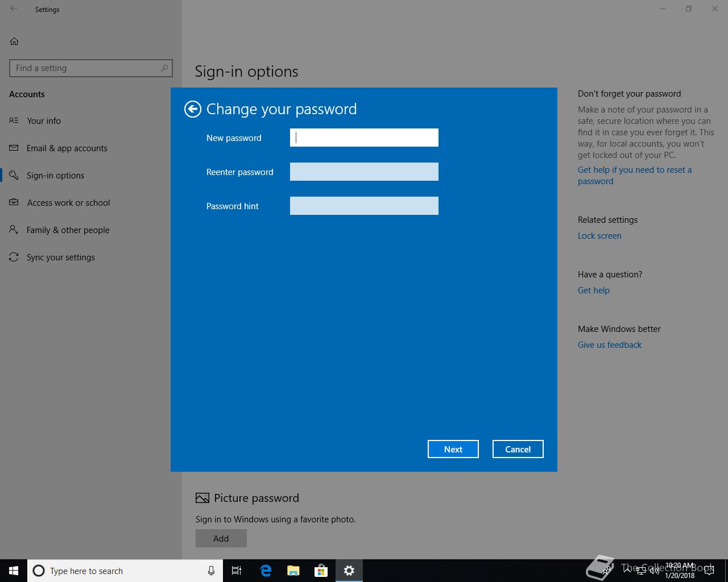728x582 pixels.
Task: Click the Settings gear taskbar icon
Action: pos(349,571)
